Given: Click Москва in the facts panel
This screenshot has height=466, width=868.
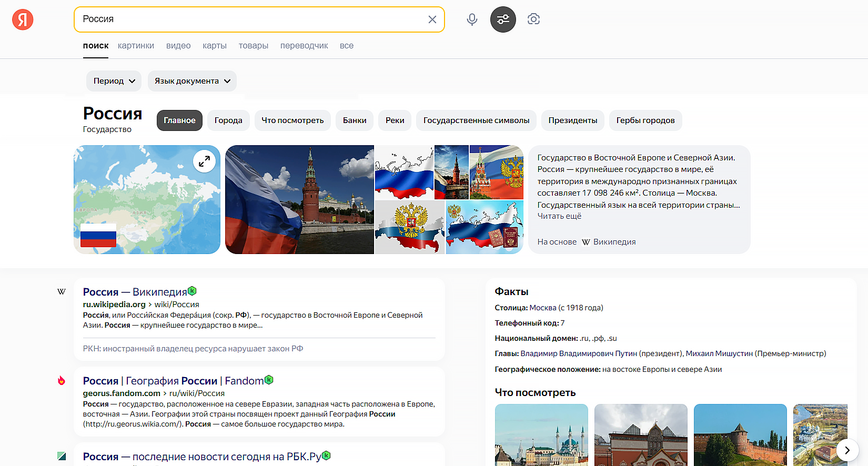Looking at the screenshot, I should [x=543, y=308].
